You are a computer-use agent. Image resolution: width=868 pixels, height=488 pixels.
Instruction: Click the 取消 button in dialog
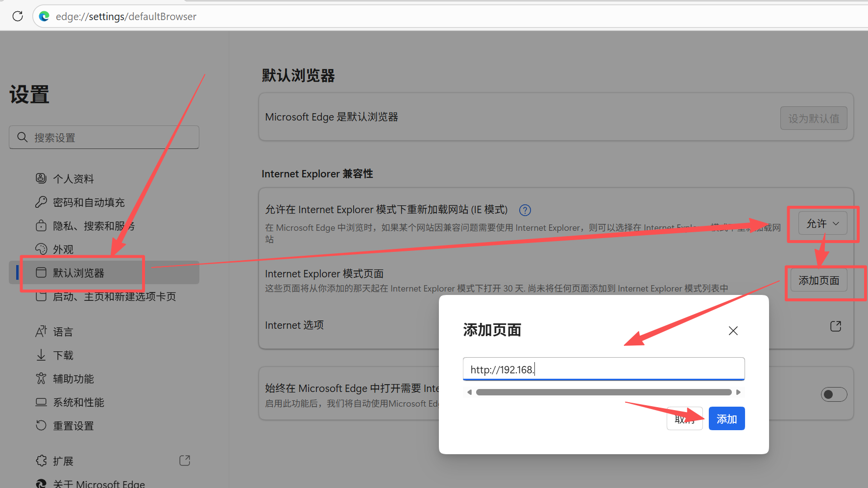(685, 419)
